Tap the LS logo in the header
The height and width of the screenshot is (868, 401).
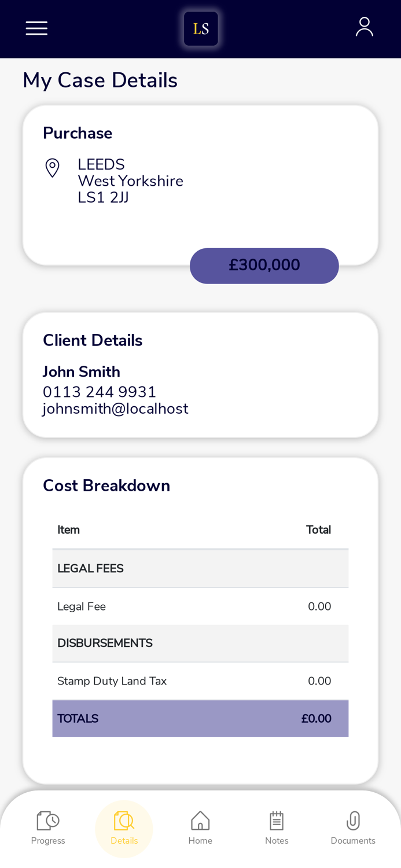[x=200, y=28]
